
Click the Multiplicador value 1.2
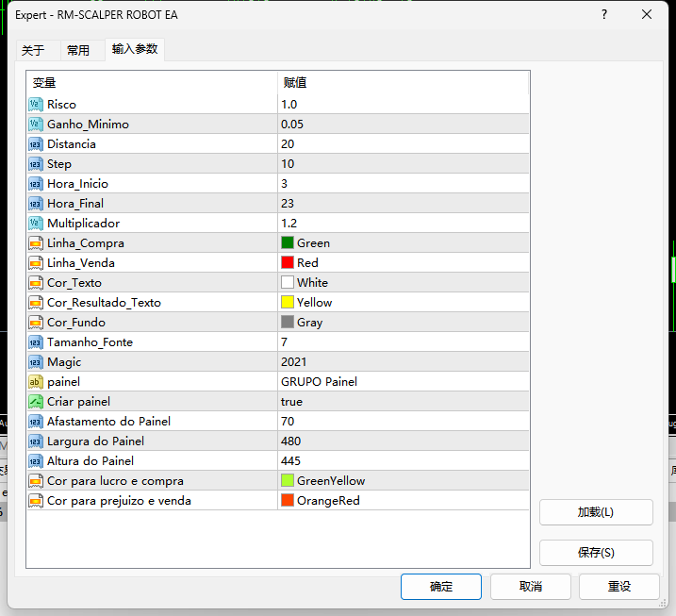coord(289,224)
